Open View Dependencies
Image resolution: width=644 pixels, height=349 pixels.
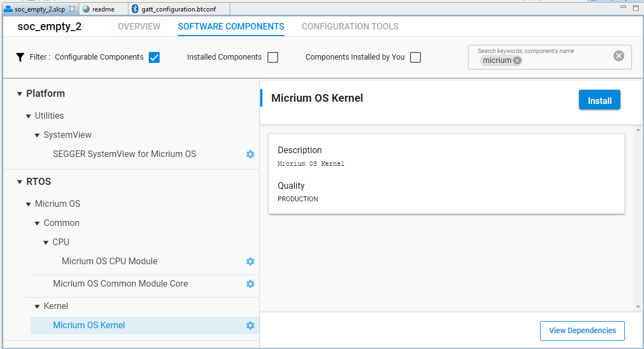tap(582, 331)
